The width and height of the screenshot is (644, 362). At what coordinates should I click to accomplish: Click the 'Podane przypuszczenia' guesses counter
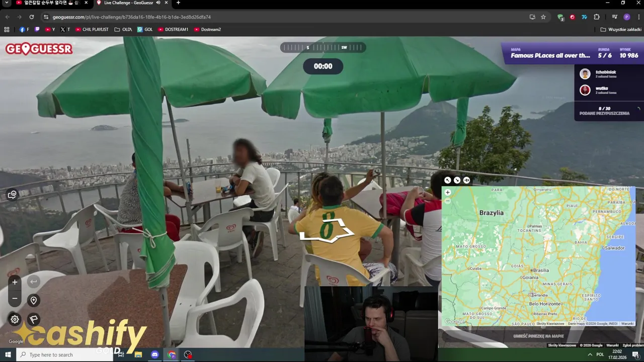604,111
